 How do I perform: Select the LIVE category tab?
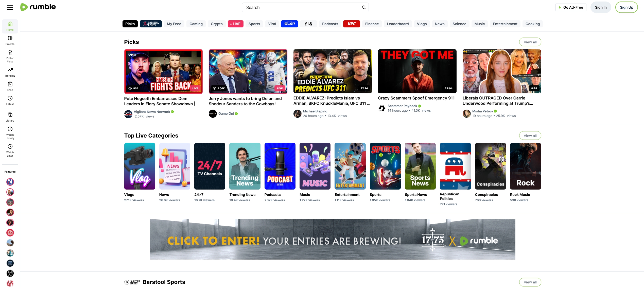pos(235,24)
